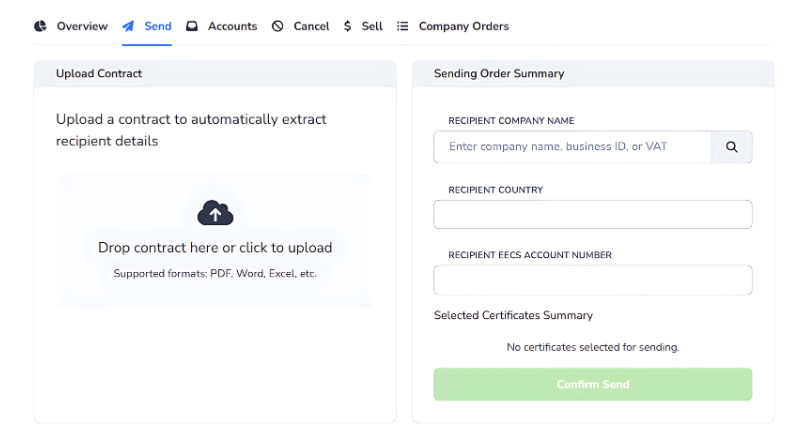800x448 pixels.
Task: Click Drop contract here upload text
Action: pyautogui.click(x=215, y=247)
